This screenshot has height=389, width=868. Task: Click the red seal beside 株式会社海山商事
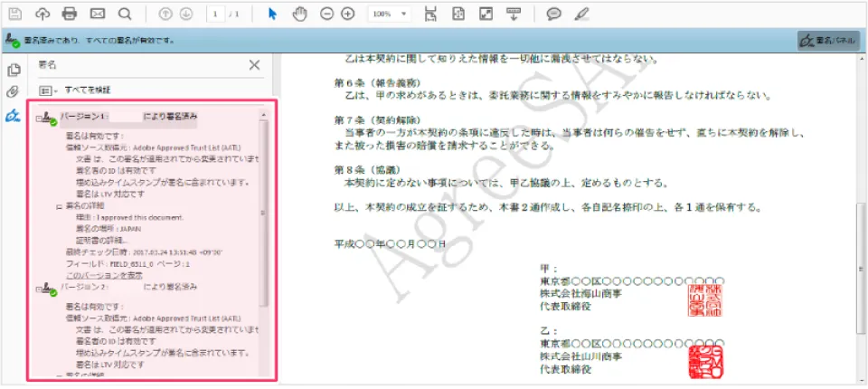(705, 299)
